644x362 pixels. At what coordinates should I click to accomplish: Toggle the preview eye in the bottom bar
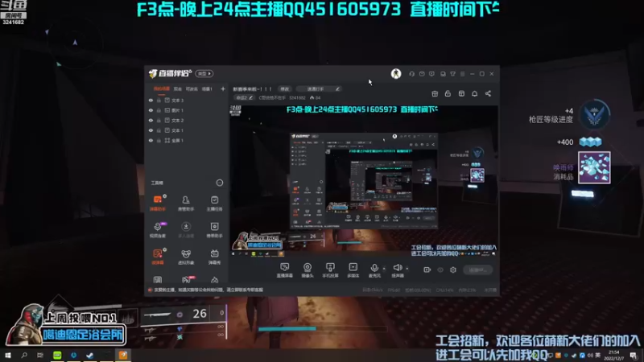(x=440, y=269)
